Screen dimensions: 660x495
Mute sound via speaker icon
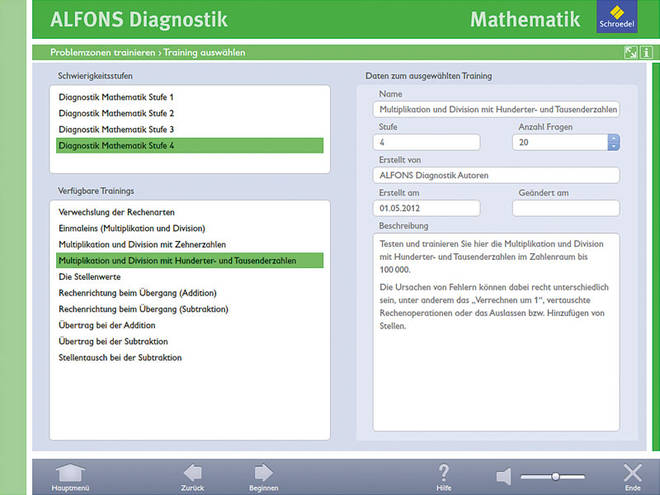pos(503,476)
